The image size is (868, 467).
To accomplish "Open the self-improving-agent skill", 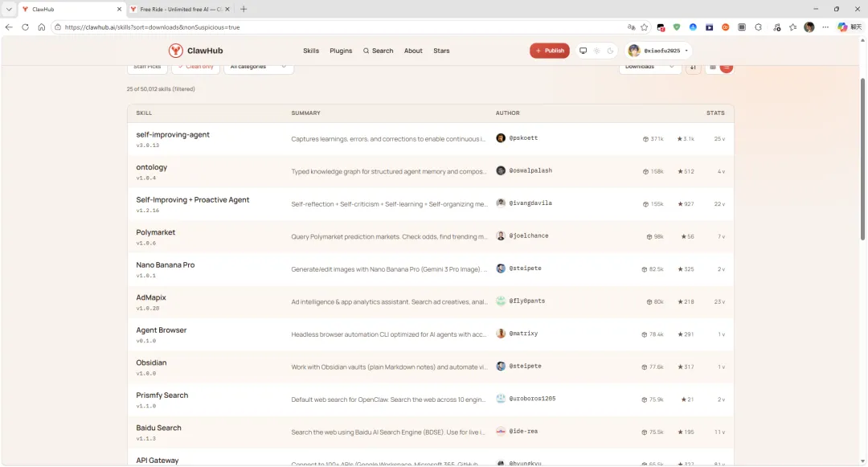I will click(173, 134).
